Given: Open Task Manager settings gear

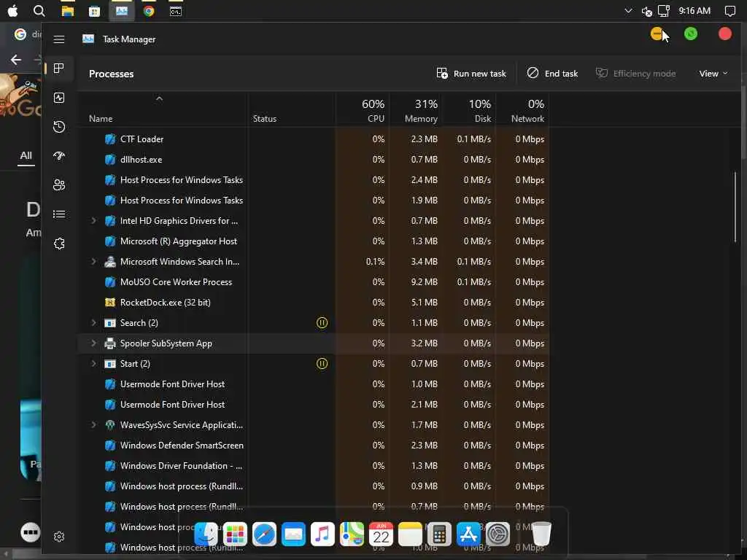Looking at the screenshot, I should point(58,537).
